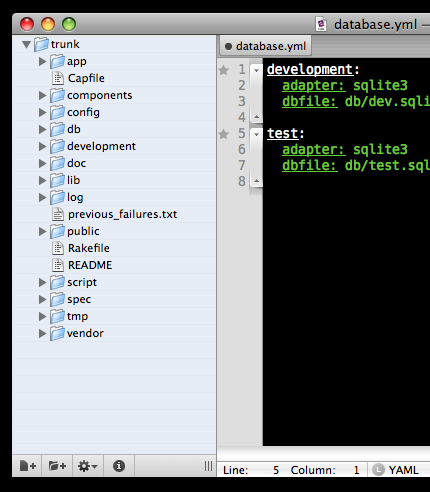
Task: Click the drawer resize grip handle
Action: pyautogui.click(x=208, y=466)
